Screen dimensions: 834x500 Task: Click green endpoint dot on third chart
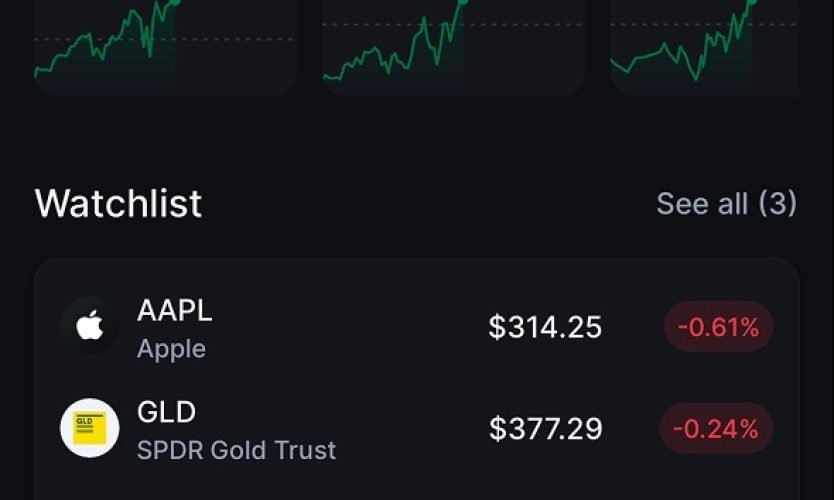click(752, 2)
